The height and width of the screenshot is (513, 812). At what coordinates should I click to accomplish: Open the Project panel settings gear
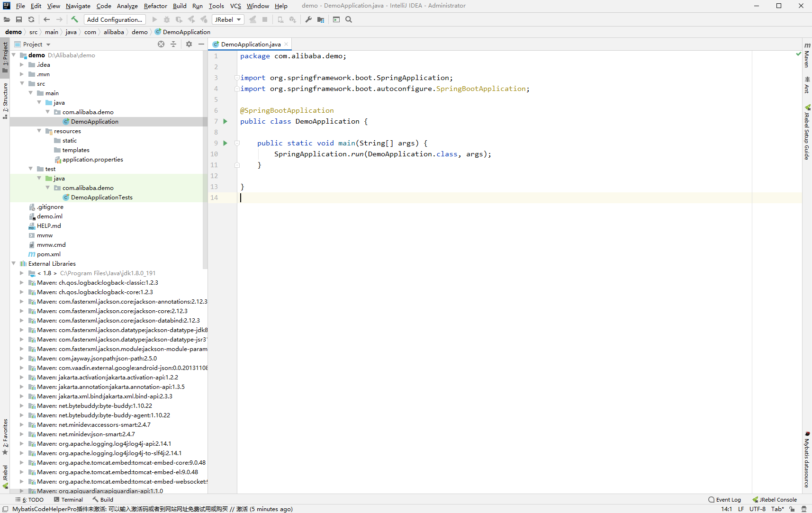pyautogui.click(x=189, y=44)
